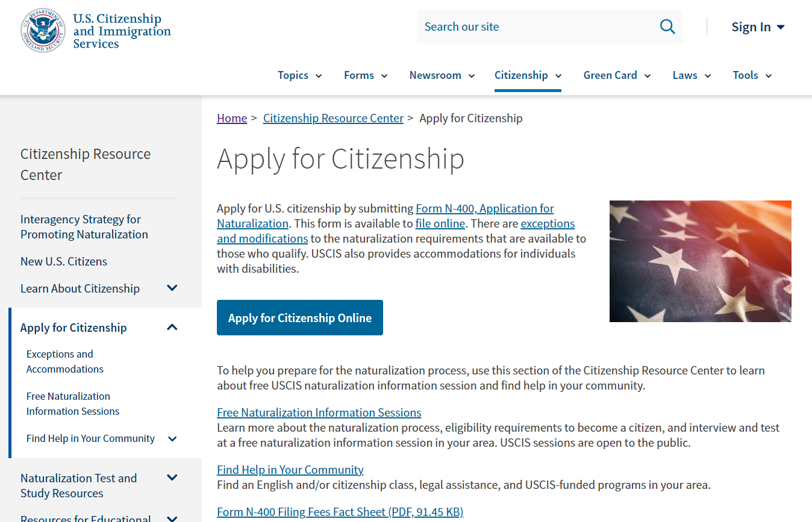Type in the Search our site field
Image resolution: width=812 pixels, height=522 pixels.
tap(536, 26)
